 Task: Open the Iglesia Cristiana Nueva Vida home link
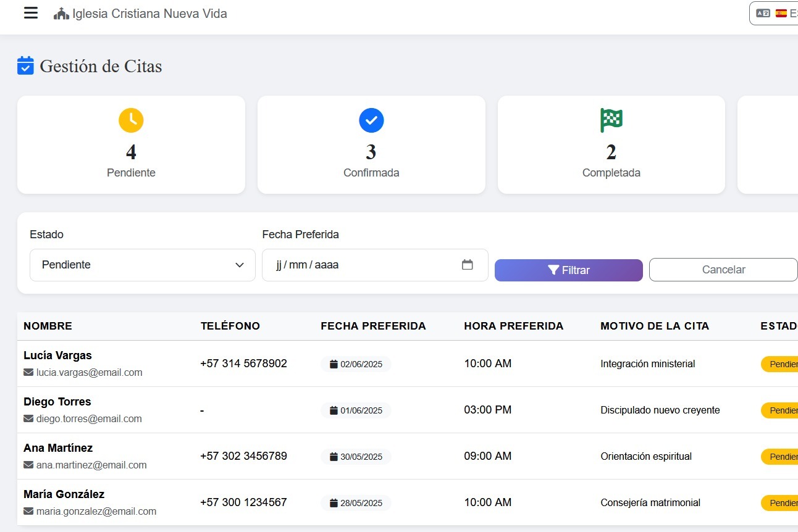(x=140, y=14)
